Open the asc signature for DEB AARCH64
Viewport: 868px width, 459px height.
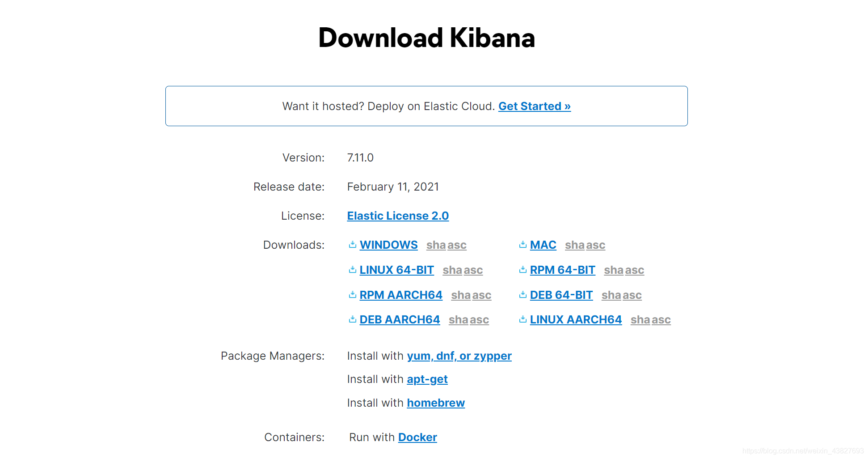pos(479,320)
